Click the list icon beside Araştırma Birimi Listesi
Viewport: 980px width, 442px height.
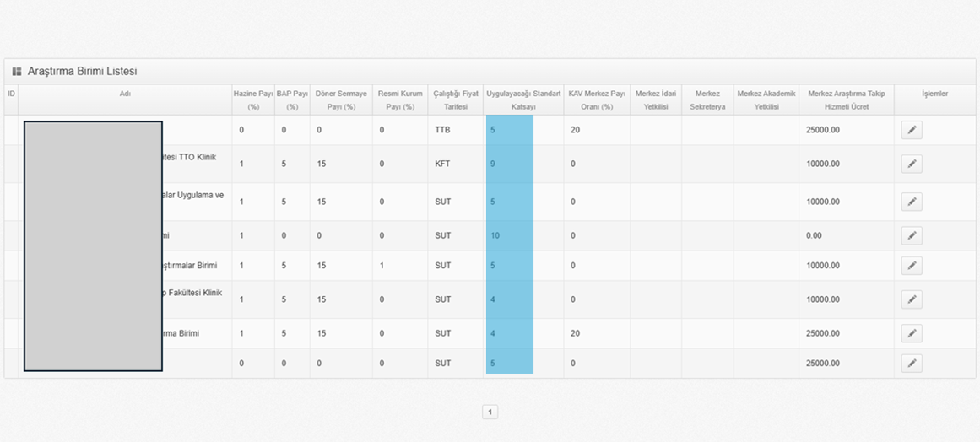[x=17, y=72]
